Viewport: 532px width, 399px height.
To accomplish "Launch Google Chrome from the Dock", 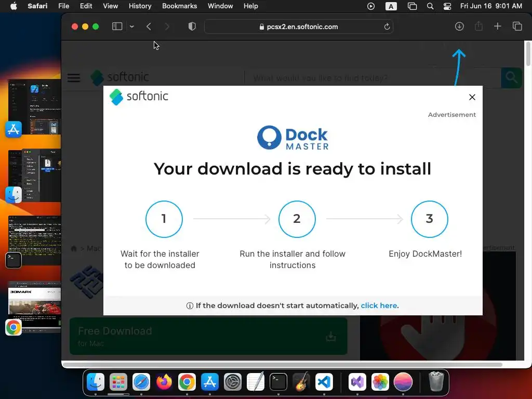I will point(187,382).
